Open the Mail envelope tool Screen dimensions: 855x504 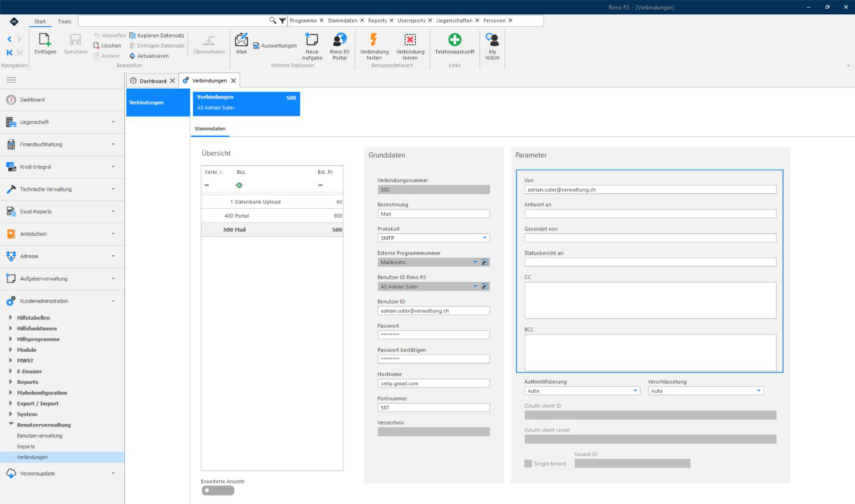241,43
